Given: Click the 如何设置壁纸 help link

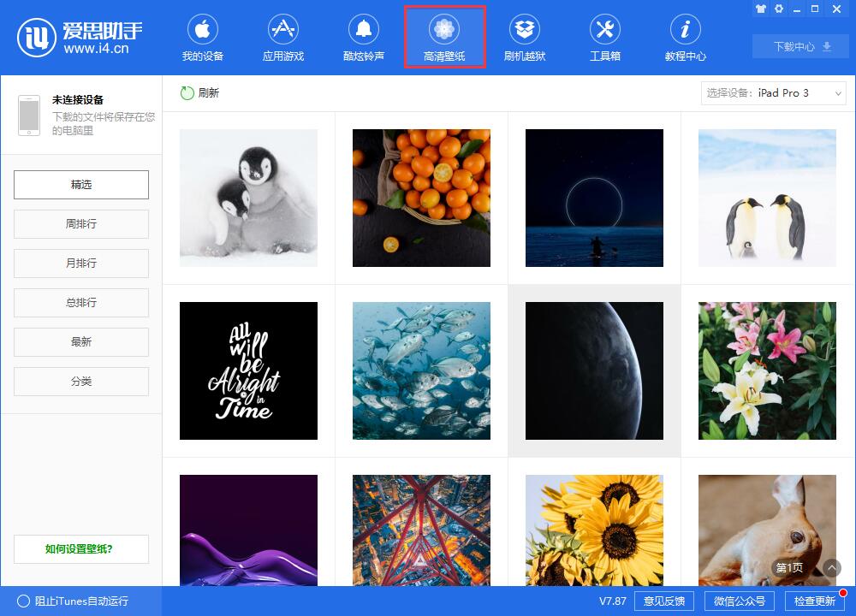Looking at the screenshot, I should pyautogui.click(x=81, y=549).
